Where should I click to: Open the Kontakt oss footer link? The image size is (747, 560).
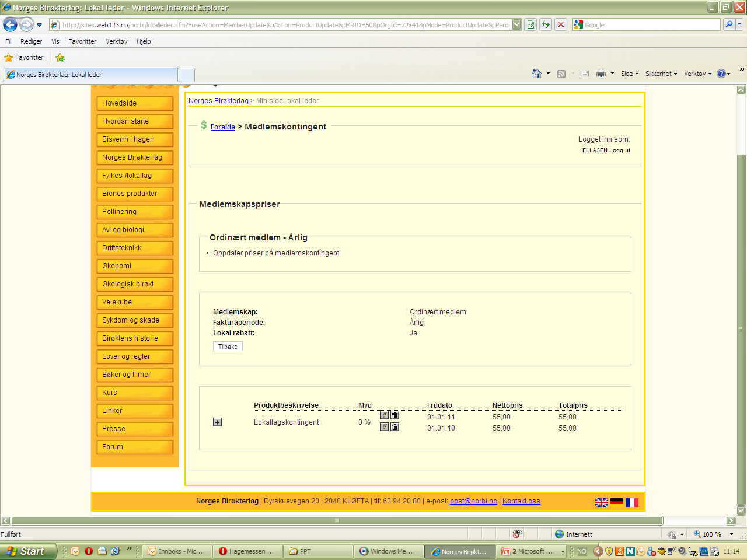(521, 501)
